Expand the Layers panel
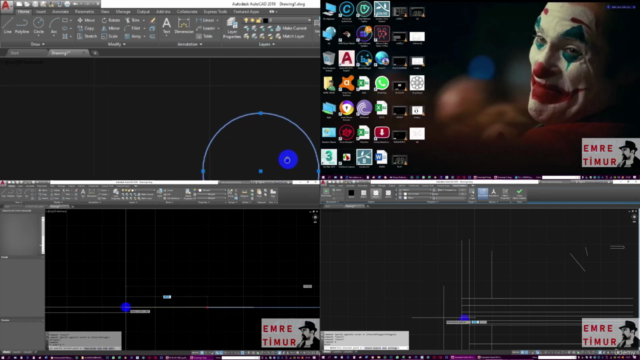Screen dimensions: 640x360 coord(267,44)
